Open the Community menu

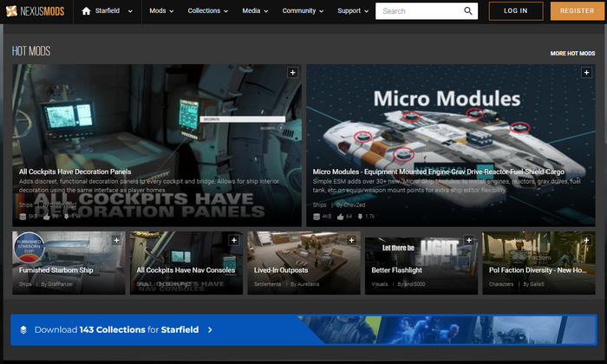click(303, 11)
